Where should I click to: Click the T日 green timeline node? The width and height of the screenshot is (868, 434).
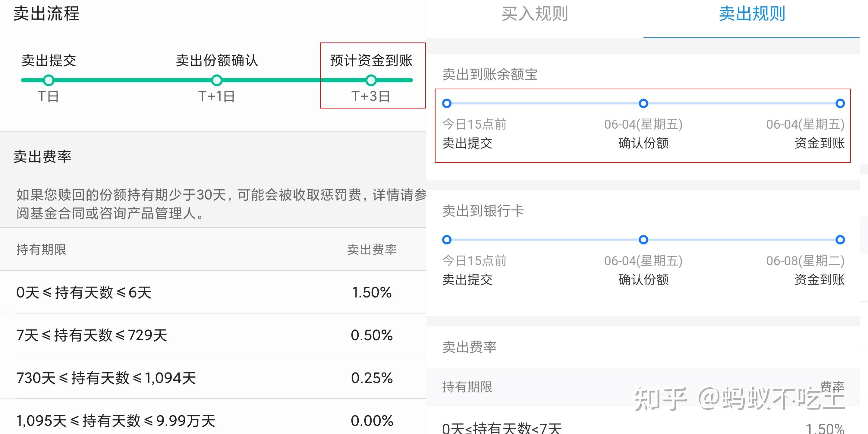(x=49, y=80)
